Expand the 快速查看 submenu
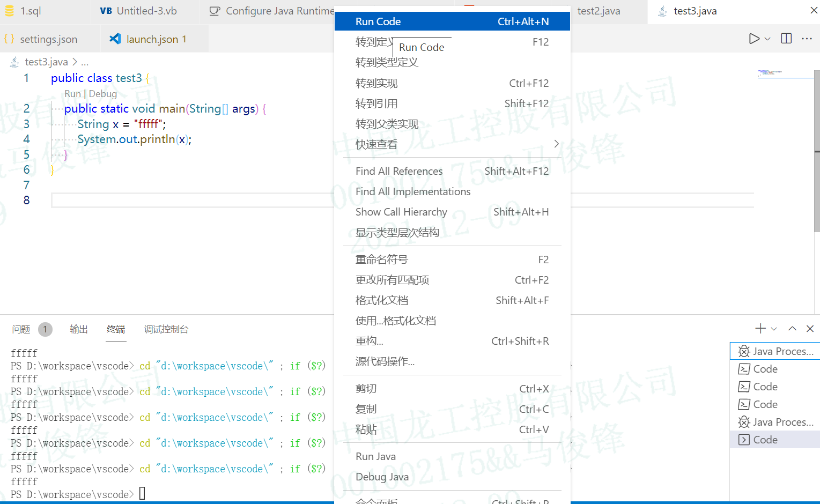Image resolution: width=820 pixels, height=504 pixels. point(452,144)
